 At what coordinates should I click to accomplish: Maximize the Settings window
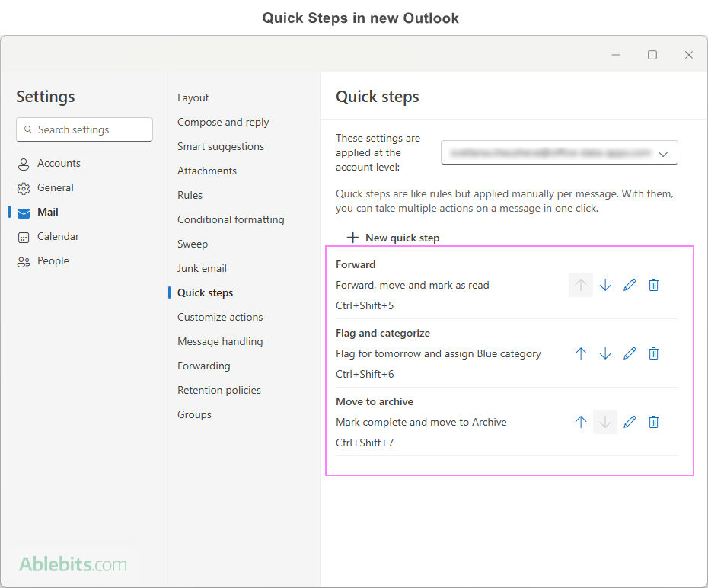point(652,55)
